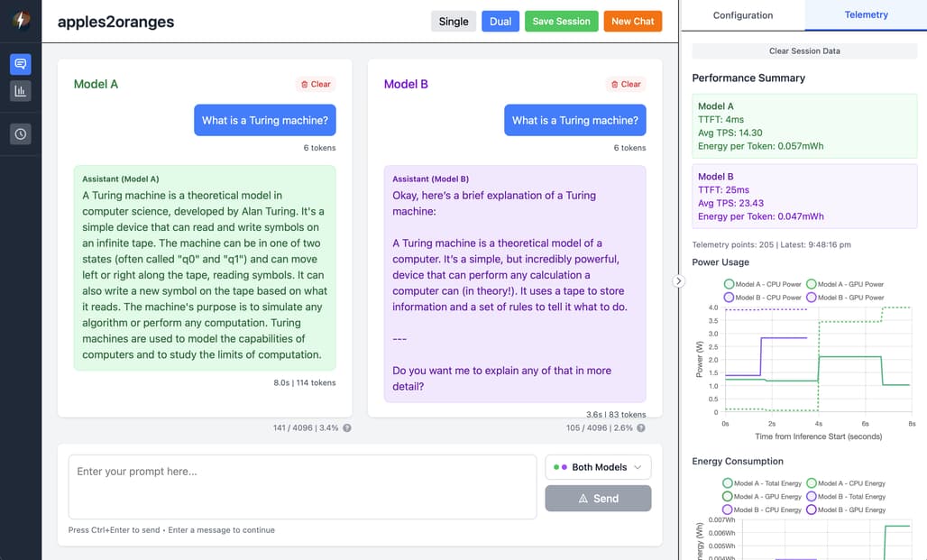Switch to the Configuration tab
927x560 pixels.
tap(743, 15)
